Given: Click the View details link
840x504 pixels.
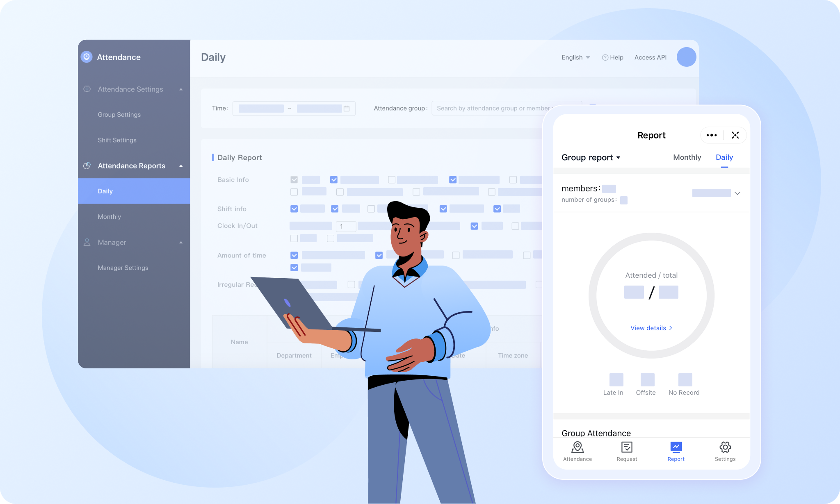Looking at the screenshot, I should 651,328.
